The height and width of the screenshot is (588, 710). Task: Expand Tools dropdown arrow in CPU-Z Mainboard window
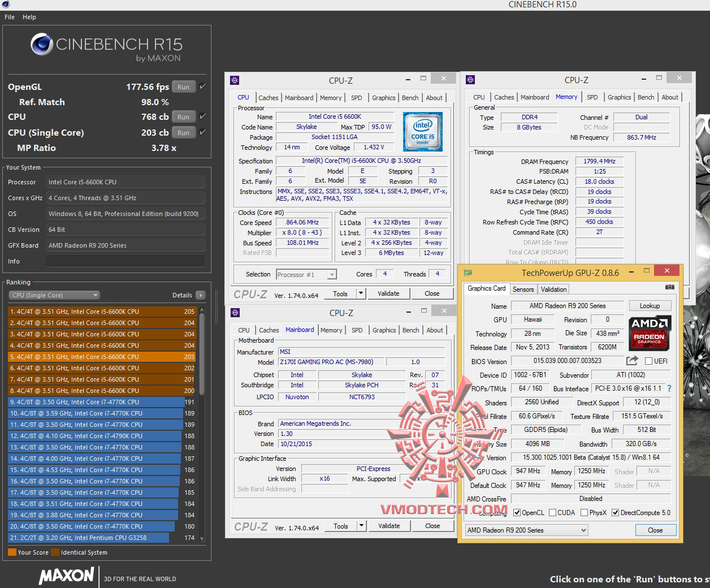[362, 526]
